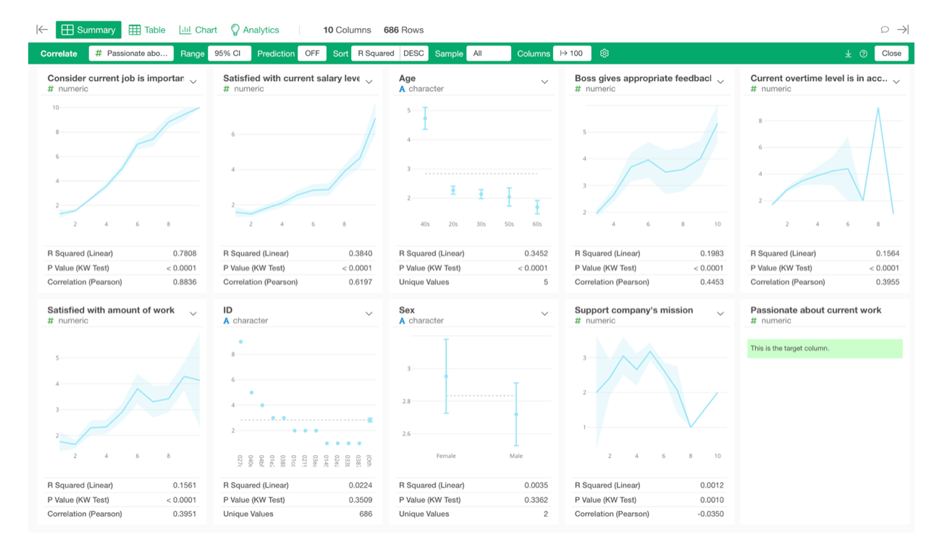Image resolution: width=934 pixels, height=560 pixels.
Task: Click Correlation value -0.0350
Action: tap(710, 514)
